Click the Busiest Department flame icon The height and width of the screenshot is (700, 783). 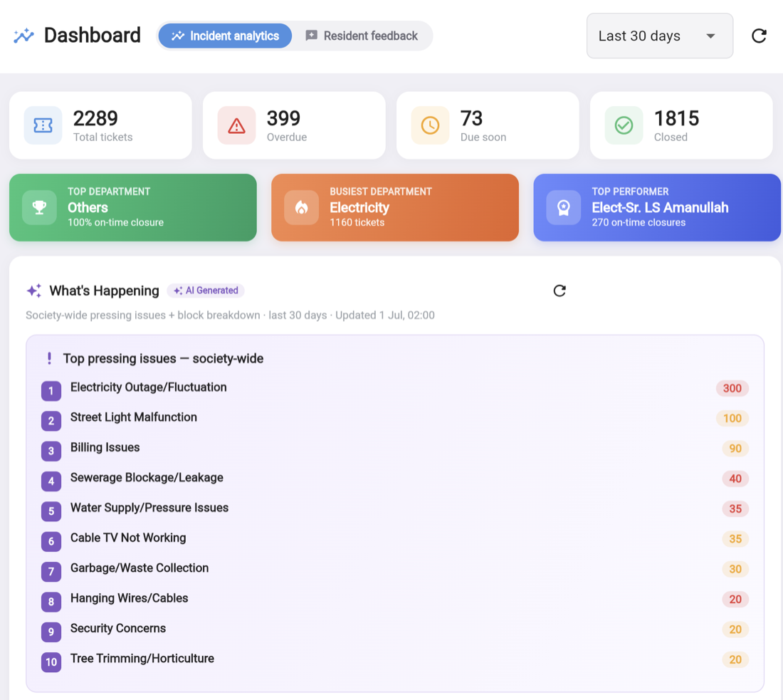pos(302,207)
